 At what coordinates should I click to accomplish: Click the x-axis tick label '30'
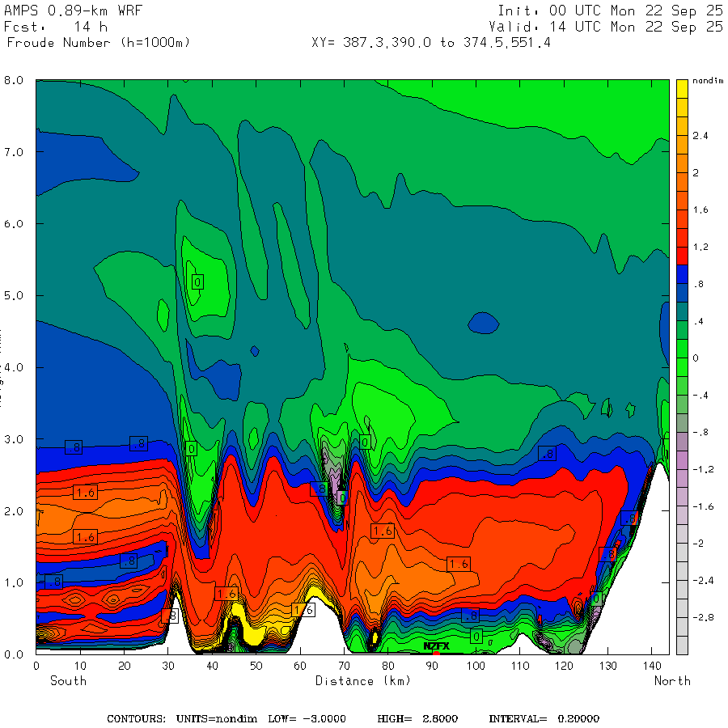pyautogui.click(x=168, y=666)
